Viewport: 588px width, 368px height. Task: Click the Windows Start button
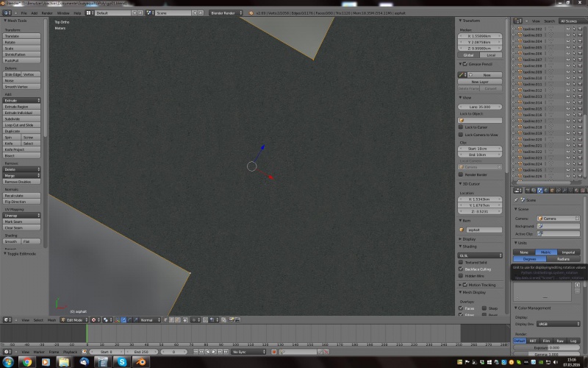[8, 362]
